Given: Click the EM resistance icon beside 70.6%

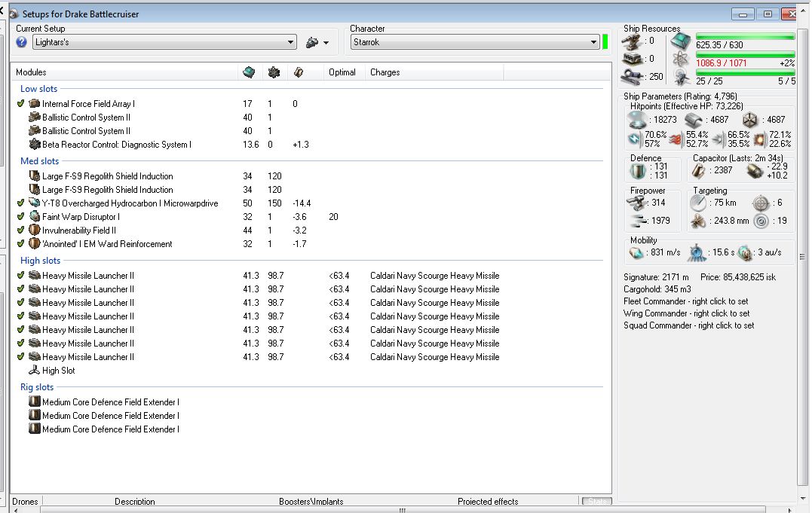Looking at the screenshot, I should pos(634,139).
